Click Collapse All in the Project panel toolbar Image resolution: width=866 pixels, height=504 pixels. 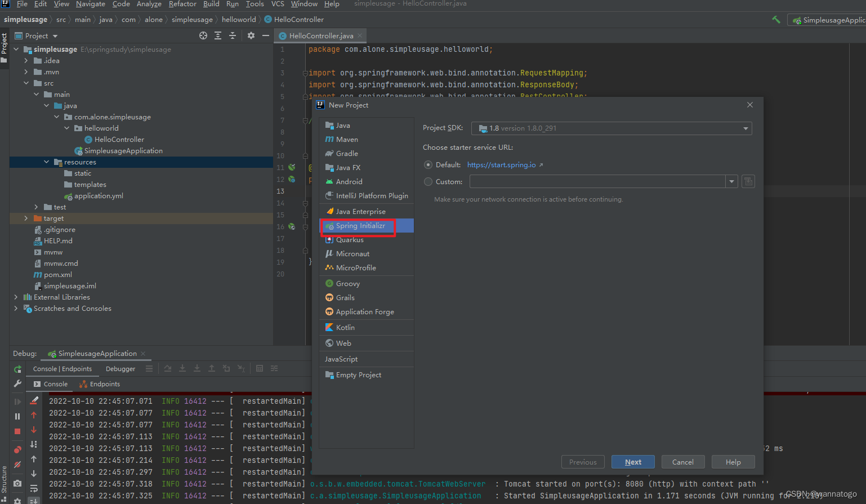[233, 35]
